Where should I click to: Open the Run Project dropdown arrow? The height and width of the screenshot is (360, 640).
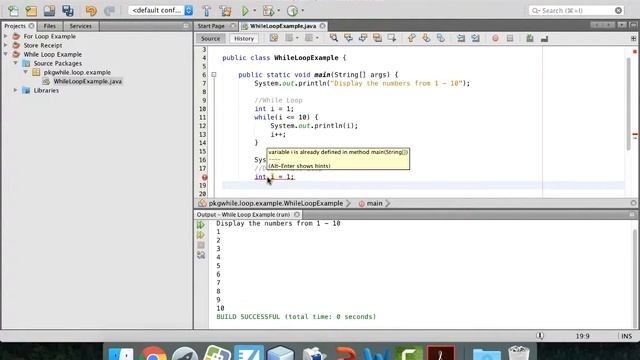click(x=255, y=11)
